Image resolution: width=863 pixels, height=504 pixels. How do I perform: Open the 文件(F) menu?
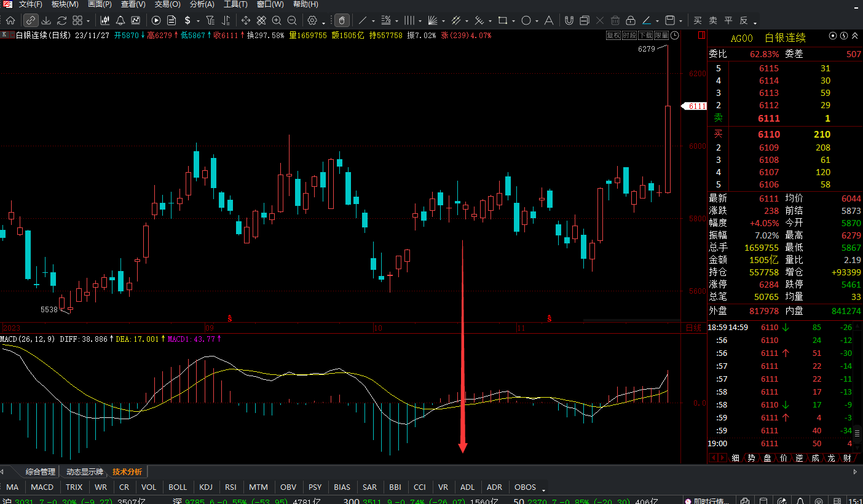30,4
